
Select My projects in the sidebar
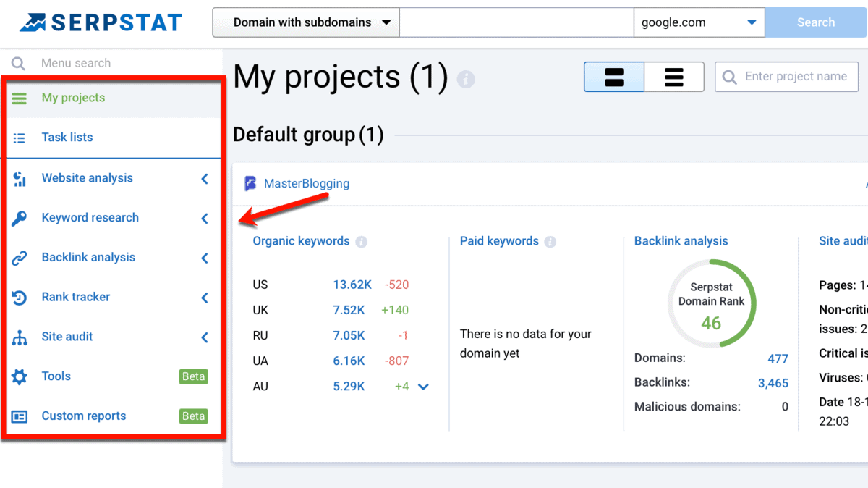[x=73, y=98]
